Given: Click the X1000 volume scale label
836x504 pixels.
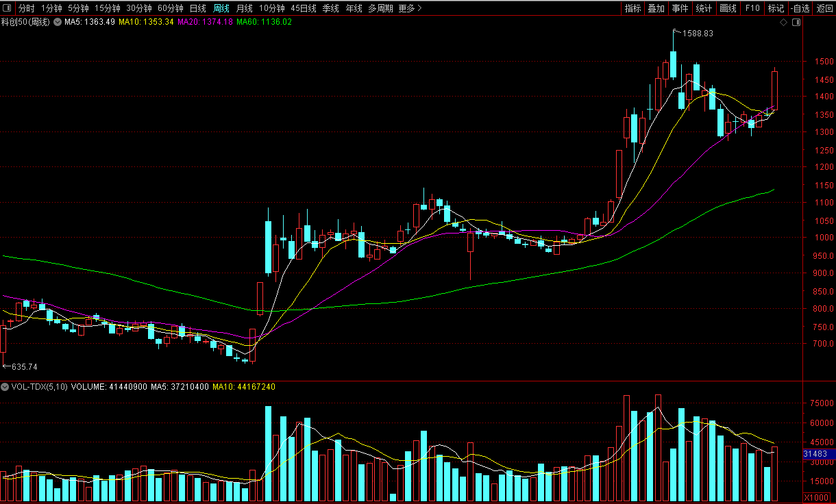Looking at the screenshot, I should [x=815, y=498].
